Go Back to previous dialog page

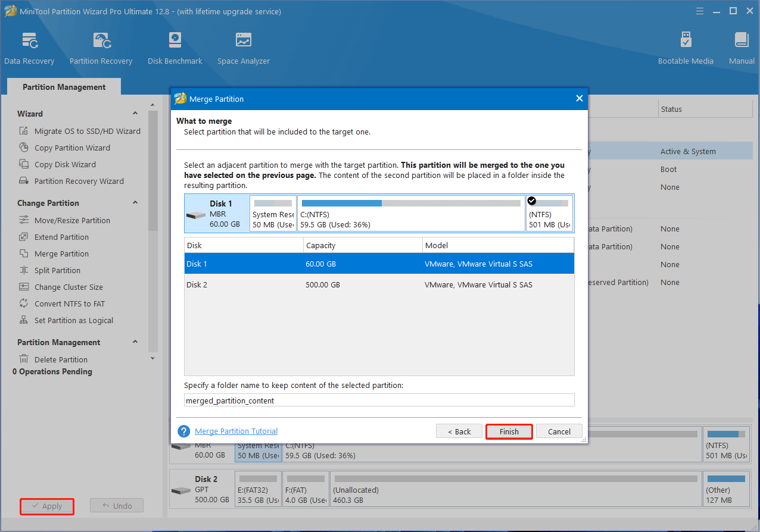(x=459, y=431)
